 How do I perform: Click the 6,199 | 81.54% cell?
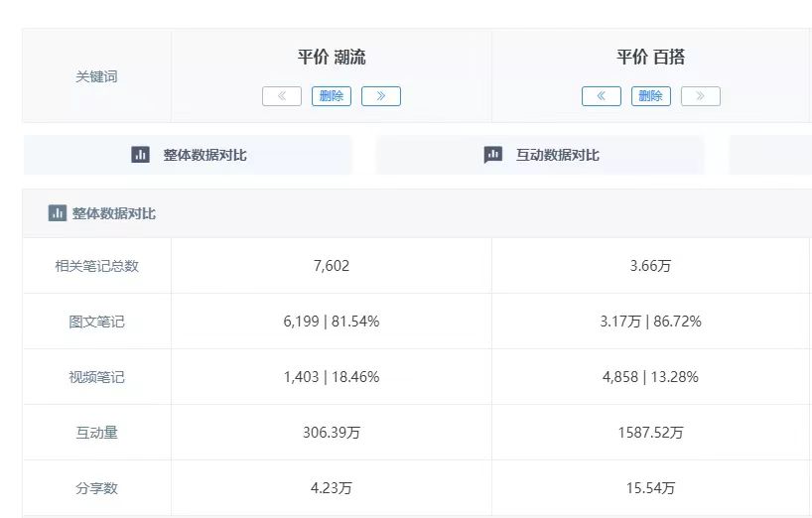(332, 322)
